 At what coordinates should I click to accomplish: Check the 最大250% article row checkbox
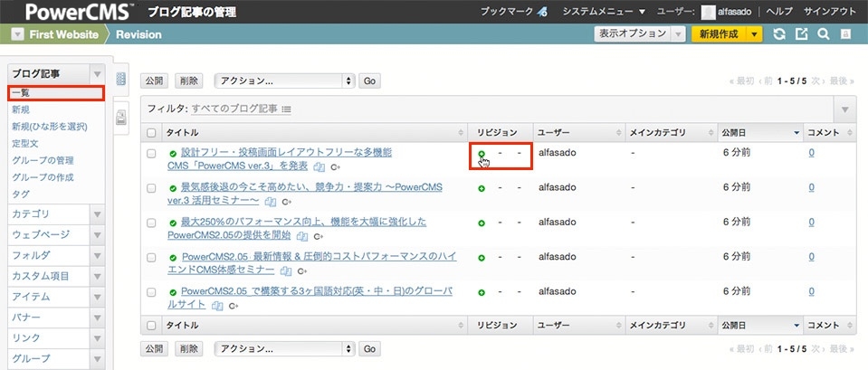point(151,223)
